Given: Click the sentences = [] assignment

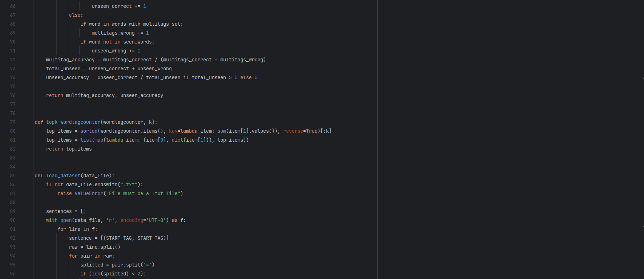Looking at the screenshot, I should click(66, 211).
